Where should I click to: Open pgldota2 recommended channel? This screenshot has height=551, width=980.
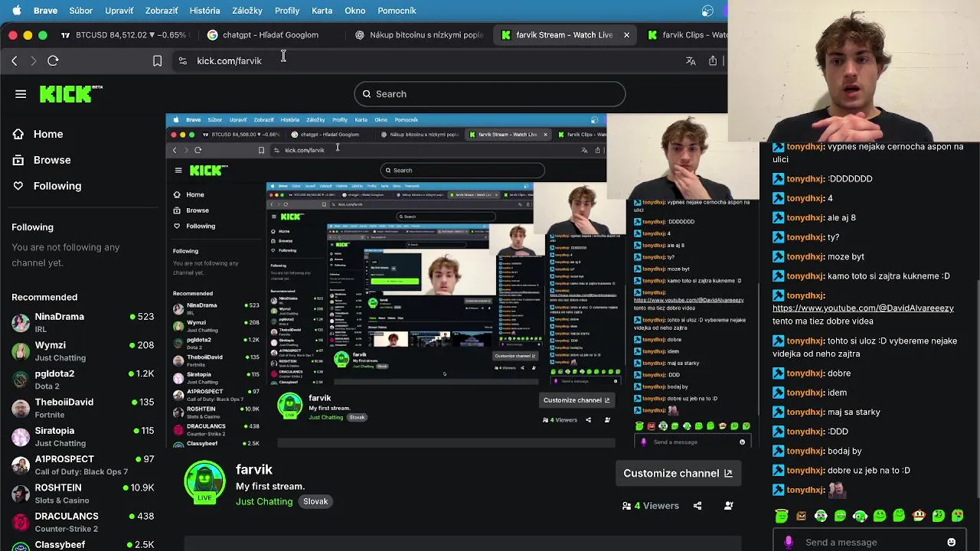tap(83, 380)
